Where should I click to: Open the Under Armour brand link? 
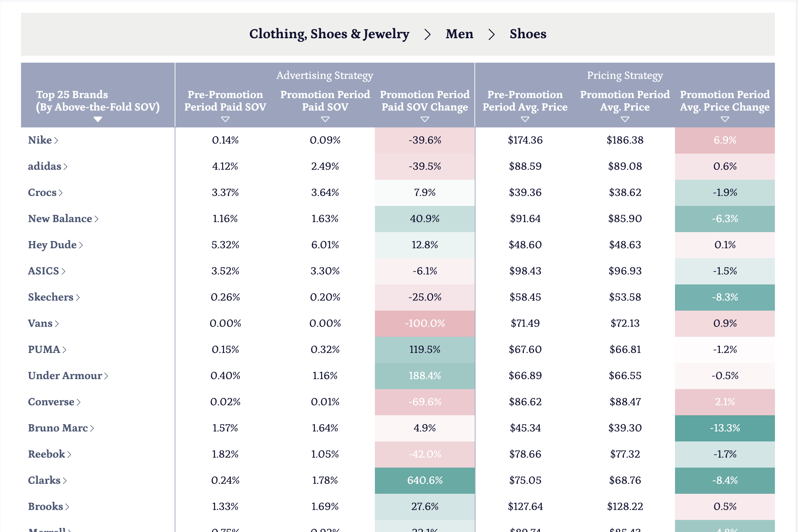click(x=68, y=376)
